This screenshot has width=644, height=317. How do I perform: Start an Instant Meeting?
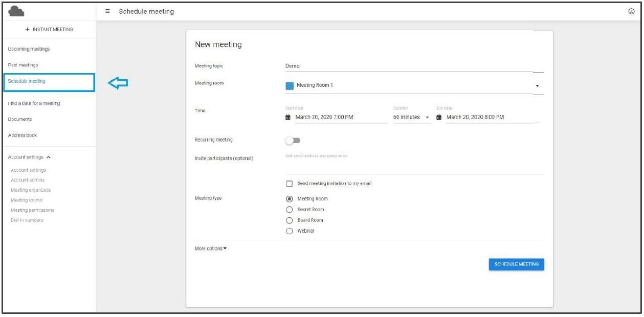49,29
